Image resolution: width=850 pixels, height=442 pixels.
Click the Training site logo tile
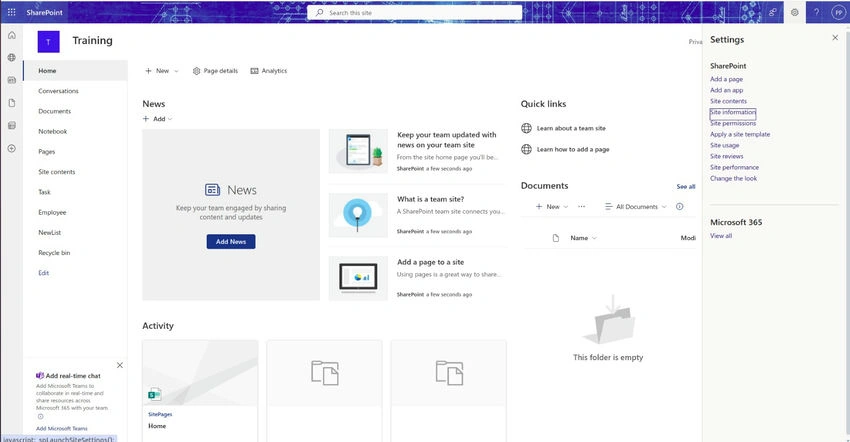(48, 42)
